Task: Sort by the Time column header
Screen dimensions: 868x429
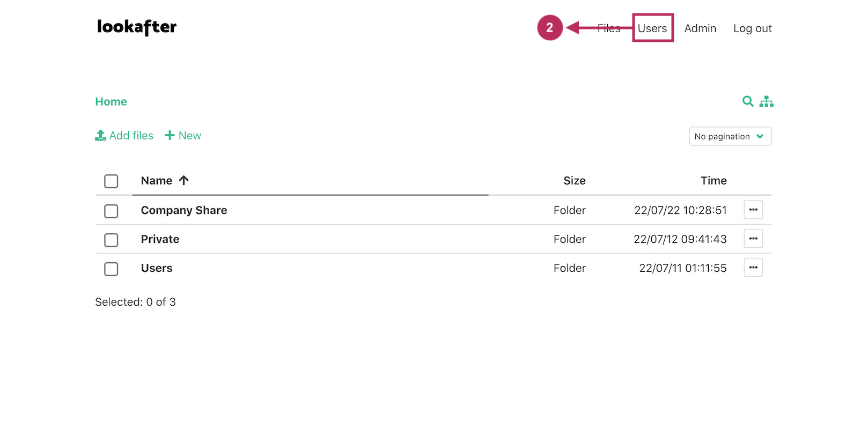Action: [x=713, y=181]
